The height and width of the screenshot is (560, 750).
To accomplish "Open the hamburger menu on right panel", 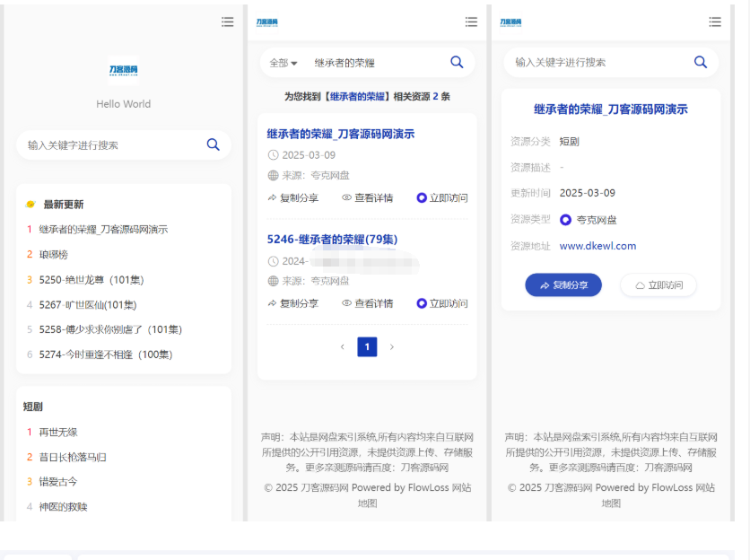I will (x=715, y=22).
